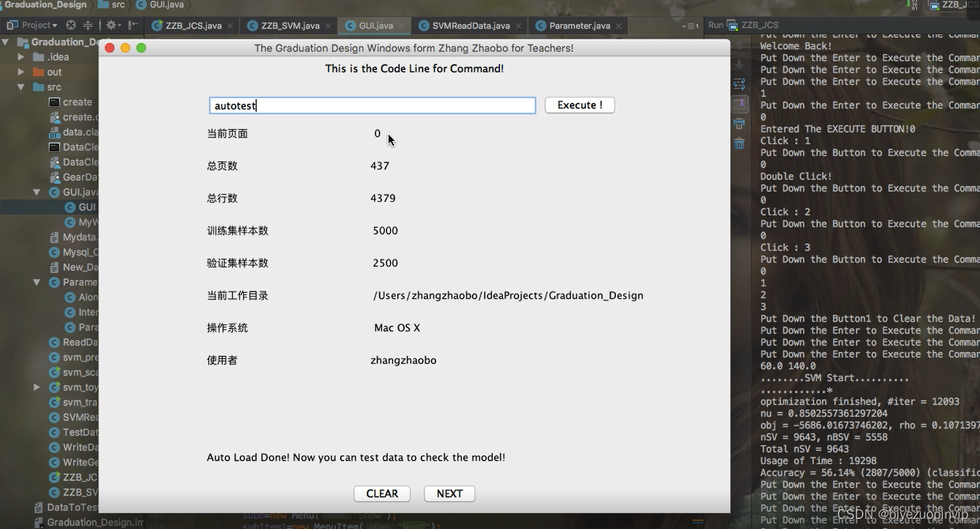Click the CLEAR button

pos(382,493)
